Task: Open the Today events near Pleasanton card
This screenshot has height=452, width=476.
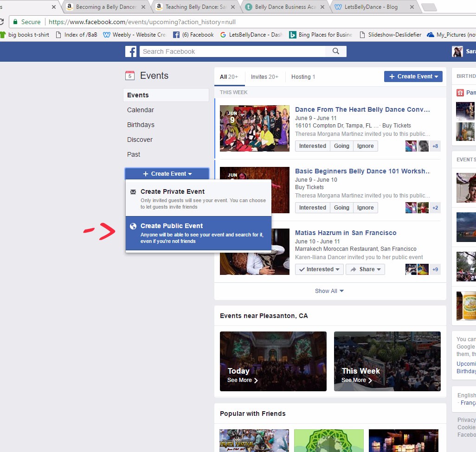Action: [273, 361]
